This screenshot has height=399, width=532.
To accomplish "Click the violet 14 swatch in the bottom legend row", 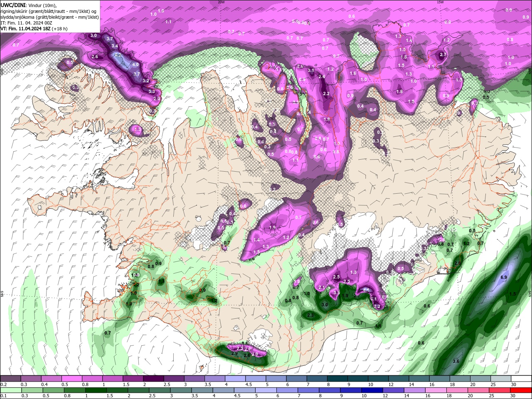I will click(414, 390).
